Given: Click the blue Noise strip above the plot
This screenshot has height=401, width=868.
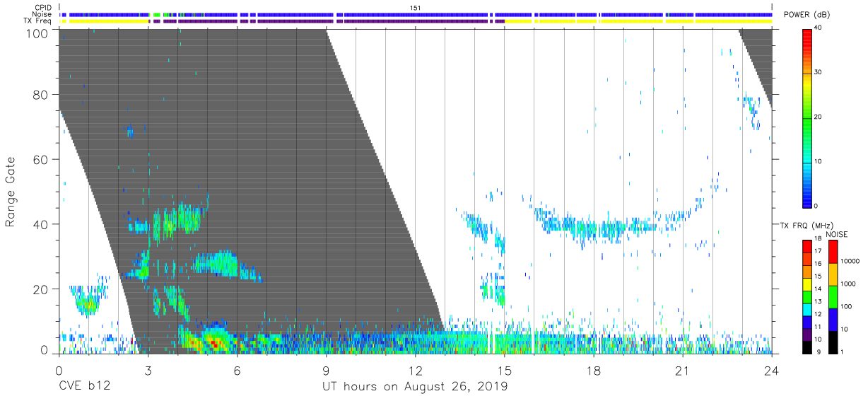Looking at the screenshot, I should (x=416, y=14).
